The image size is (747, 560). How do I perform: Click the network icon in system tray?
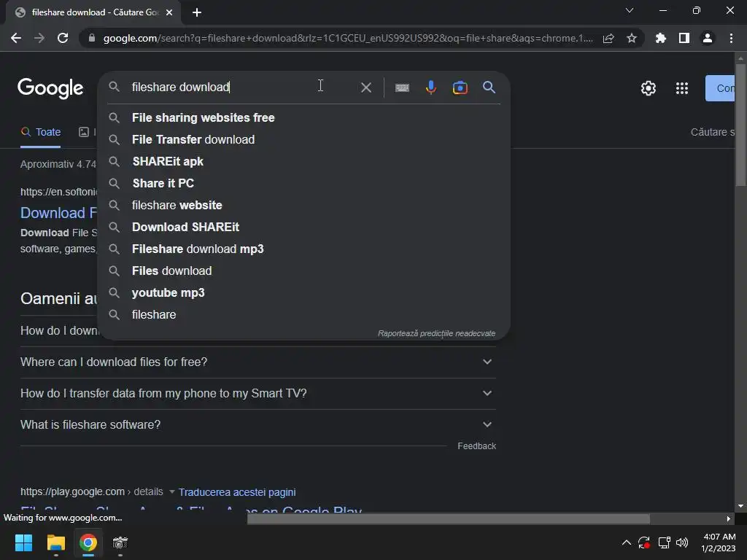[664, 542]
